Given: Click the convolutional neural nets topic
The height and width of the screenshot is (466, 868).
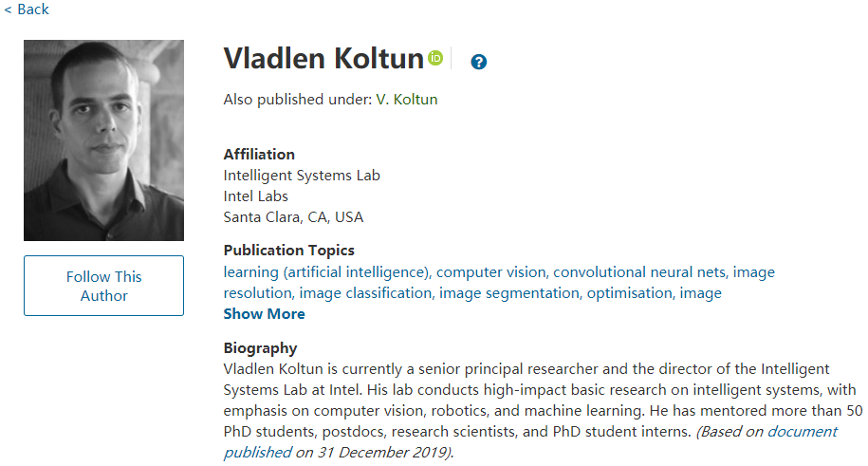Looking at the screenshot, I should click(638, 272).
